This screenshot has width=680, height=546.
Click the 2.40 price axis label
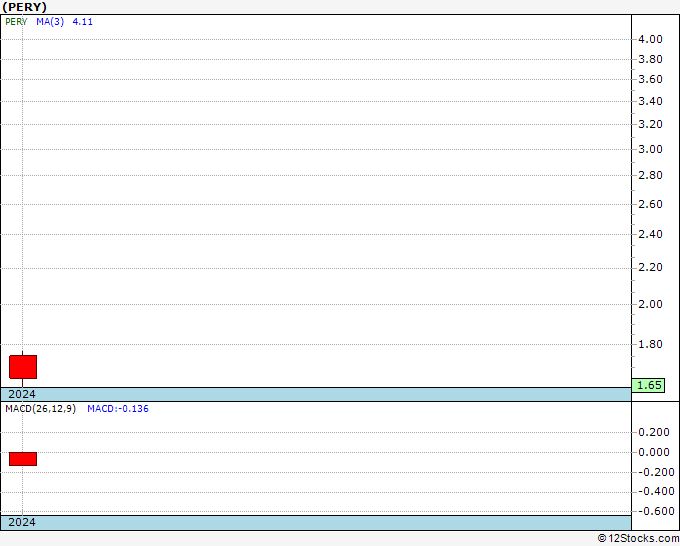[x=650, y=235]
